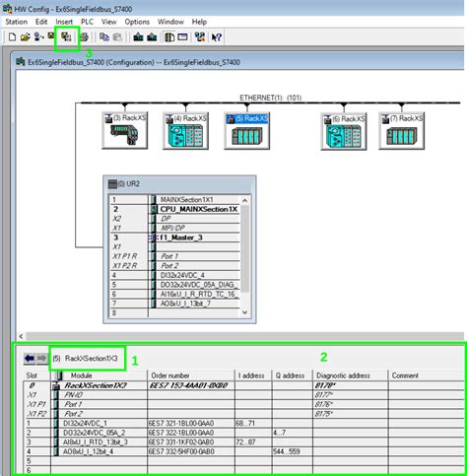Click UR2 rack scrollbar down arrow
Screen dimensions: 467x476
[244, 312]
